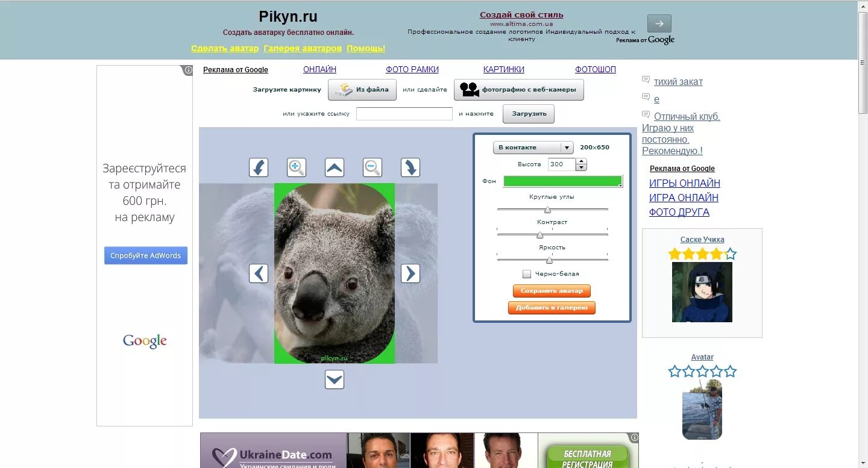This screenshot has width=868, height=468.
Task: Click Добавить в галерею button
Action: click(552, 308)
